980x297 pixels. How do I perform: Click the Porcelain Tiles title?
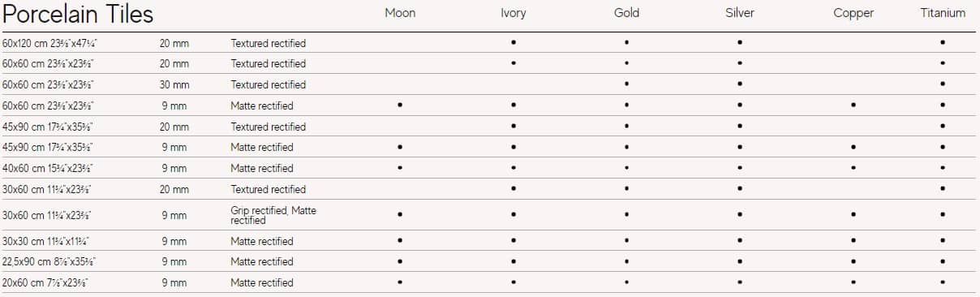[x=78, y=14]
